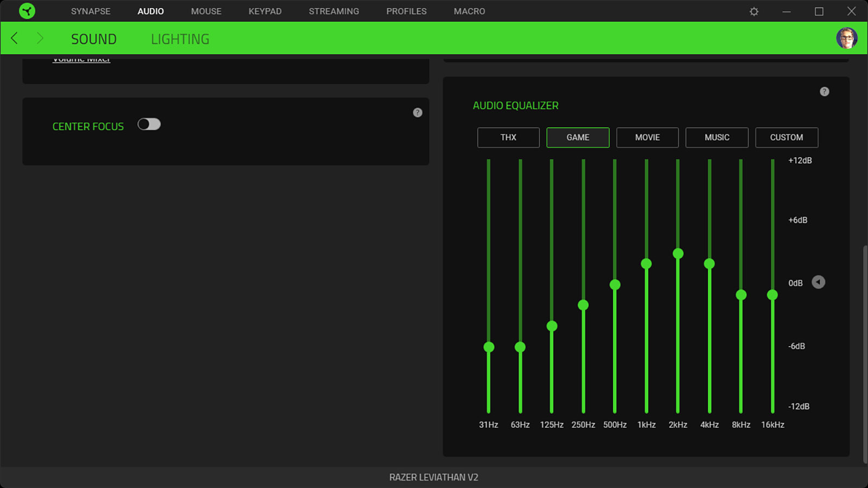Click the 0dB reset arrow icon
Image resolution: width=868 pixels, height=488 pixels.
pos(818,282)
